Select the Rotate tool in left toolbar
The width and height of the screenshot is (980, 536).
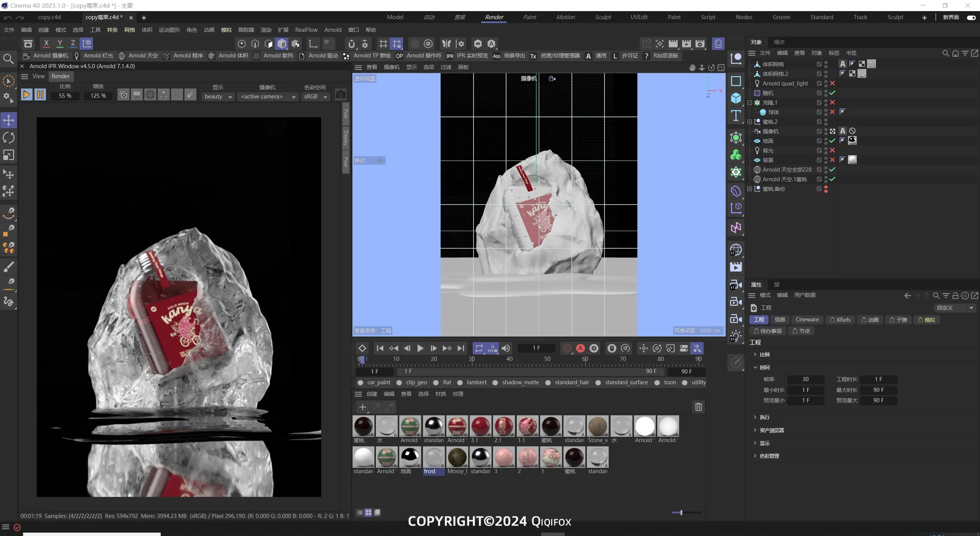8,138
